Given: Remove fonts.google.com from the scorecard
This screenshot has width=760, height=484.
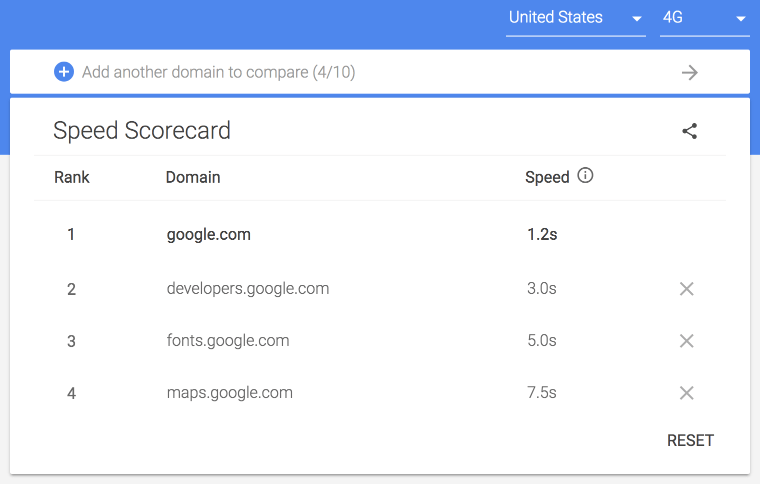Looking at the screenshot, I should (686, 341).
